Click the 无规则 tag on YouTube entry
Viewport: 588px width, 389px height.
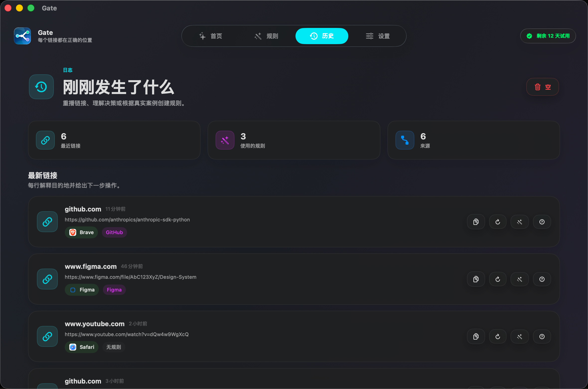click(114, 347)
